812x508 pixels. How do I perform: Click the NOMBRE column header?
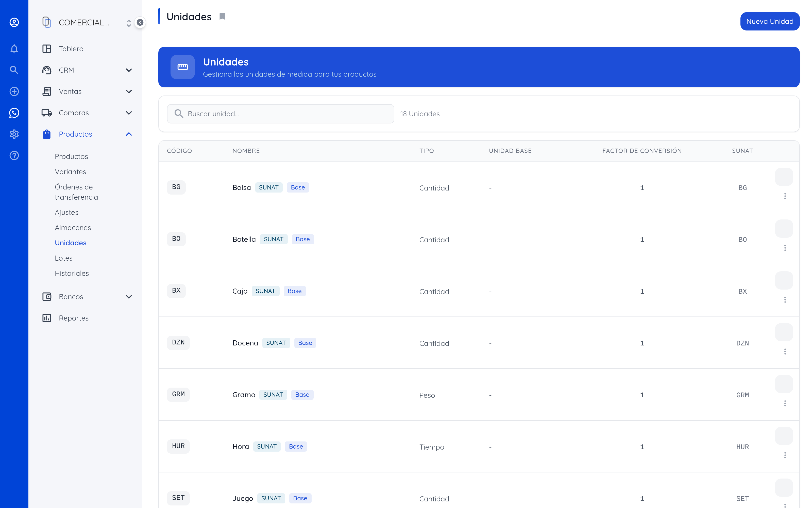[246, 151]
